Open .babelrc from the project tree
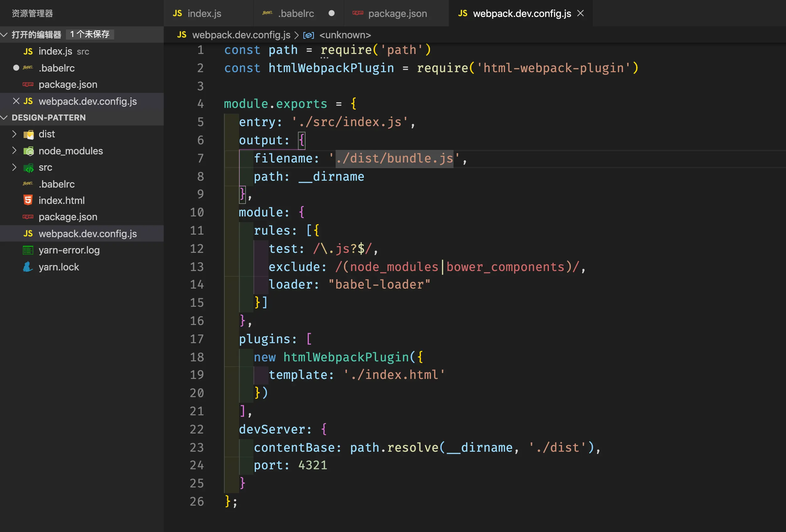This screenshot has width=786, height=532. [56, 184]
